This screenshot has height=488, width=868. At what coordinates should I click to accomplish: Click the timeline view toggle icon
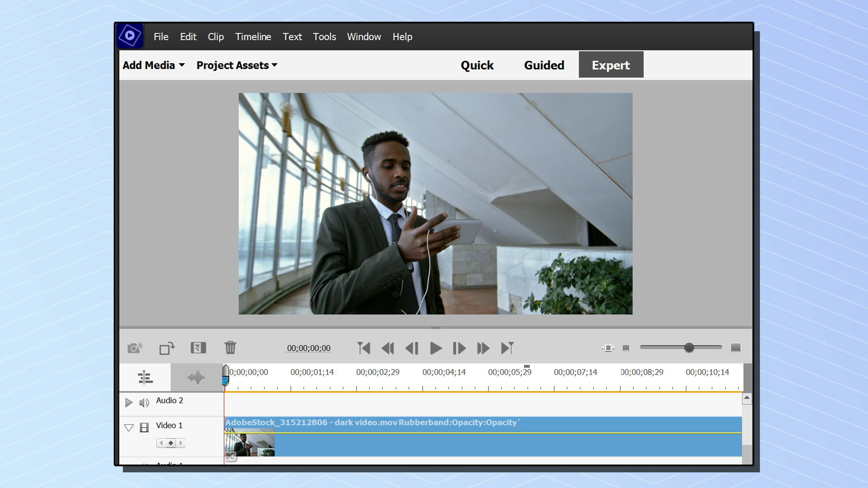tap(145, 377)
